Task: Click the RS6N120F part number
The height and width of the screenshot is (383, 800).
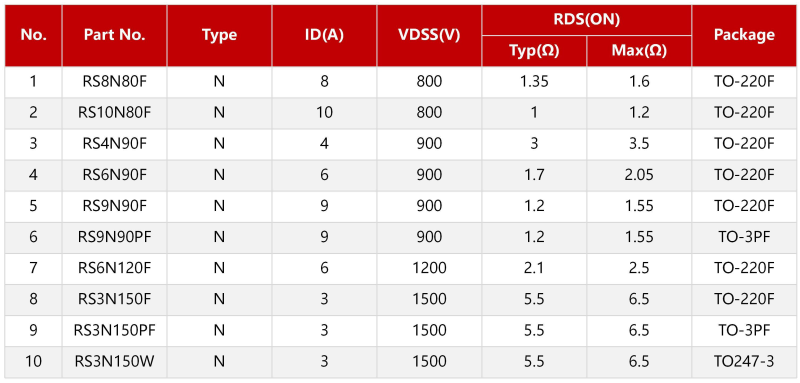Action: pos(114,268)
